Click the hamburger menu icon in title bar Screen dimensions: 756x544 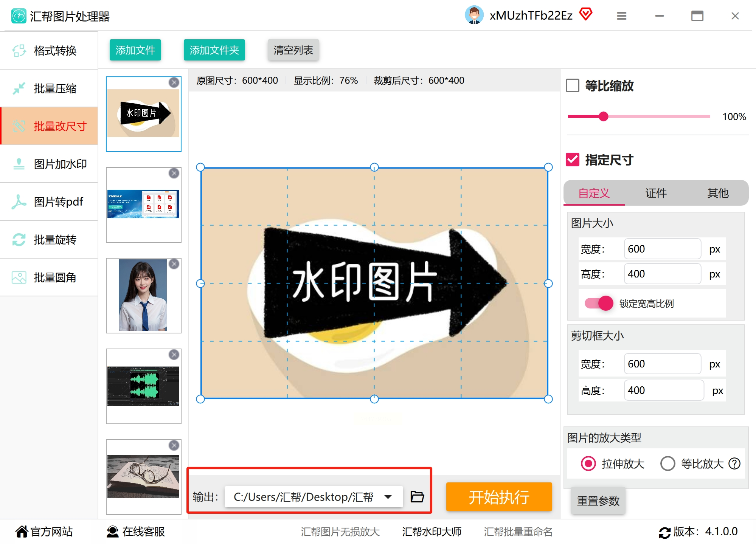click(621, 16)
